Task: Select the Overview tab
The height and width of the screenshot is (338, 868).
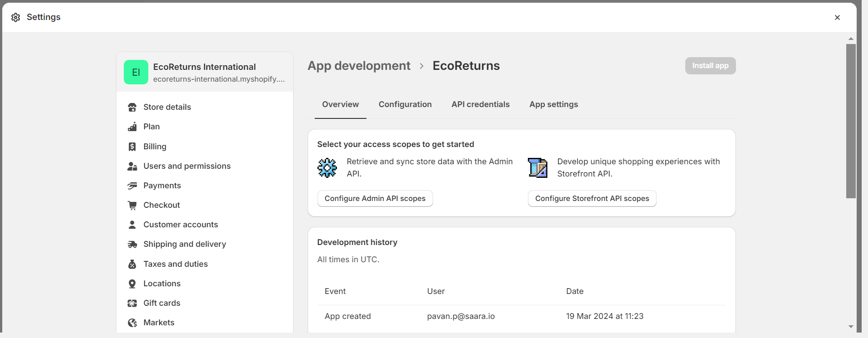Action: tap(341, 104)
